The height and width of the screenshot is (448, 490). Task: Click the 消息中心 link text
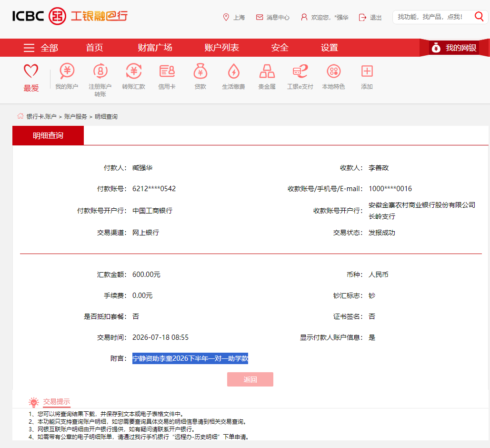point(278,18)
